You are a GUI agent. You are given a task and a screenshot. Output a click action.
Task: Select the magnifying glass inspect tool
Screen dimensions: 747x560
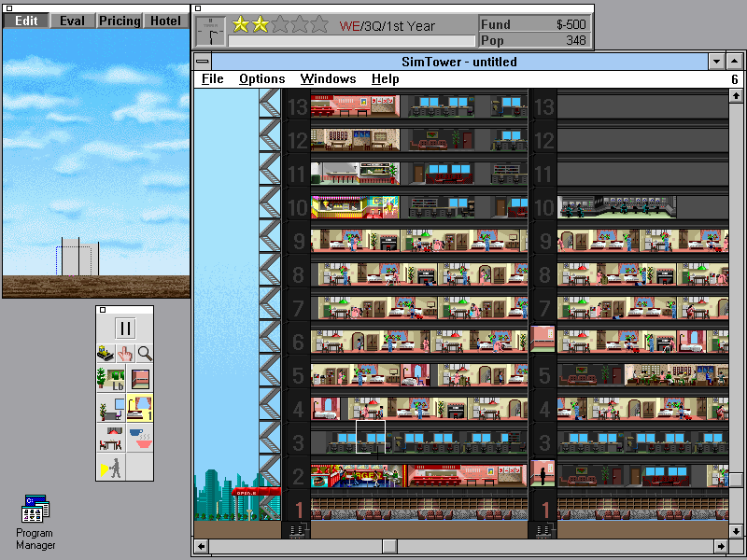coord(145,354)
